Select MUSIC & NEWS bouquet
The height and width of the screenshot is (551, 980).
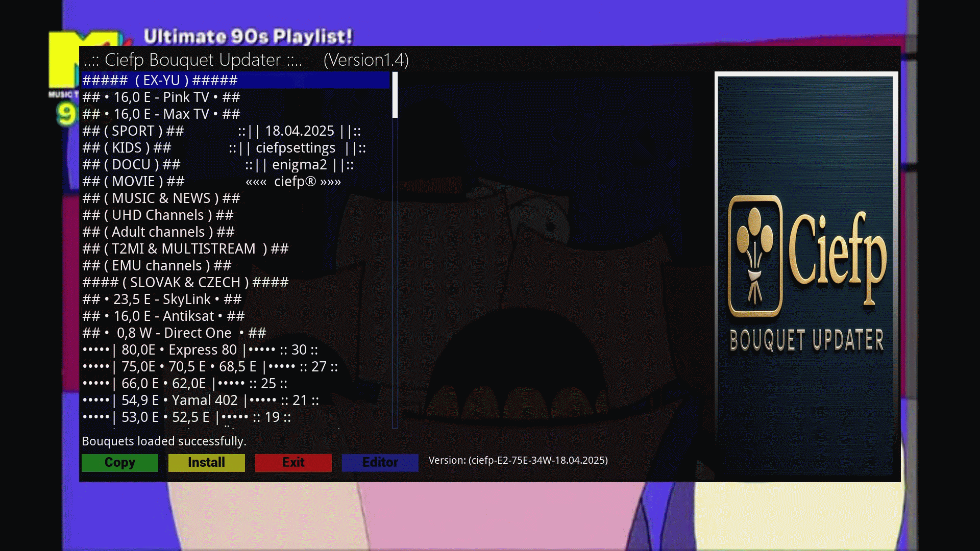point(161,198)
